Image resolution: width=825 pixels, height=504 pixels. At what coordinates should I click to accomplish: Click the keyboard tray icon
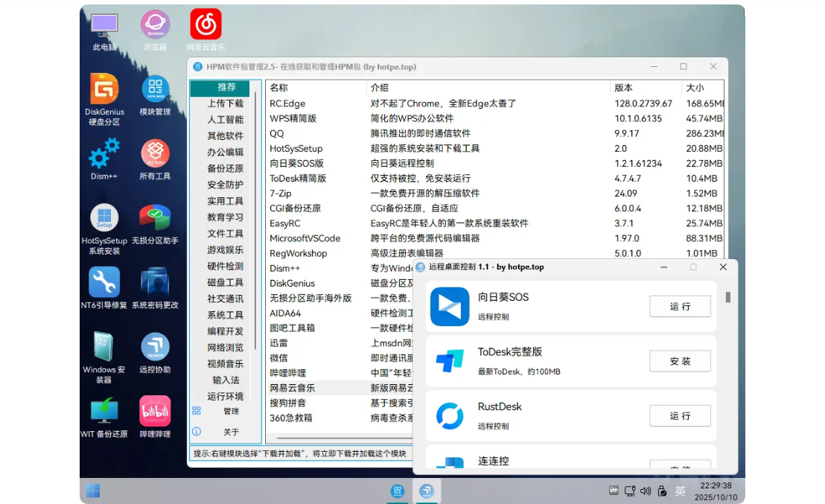coord(614,491)
